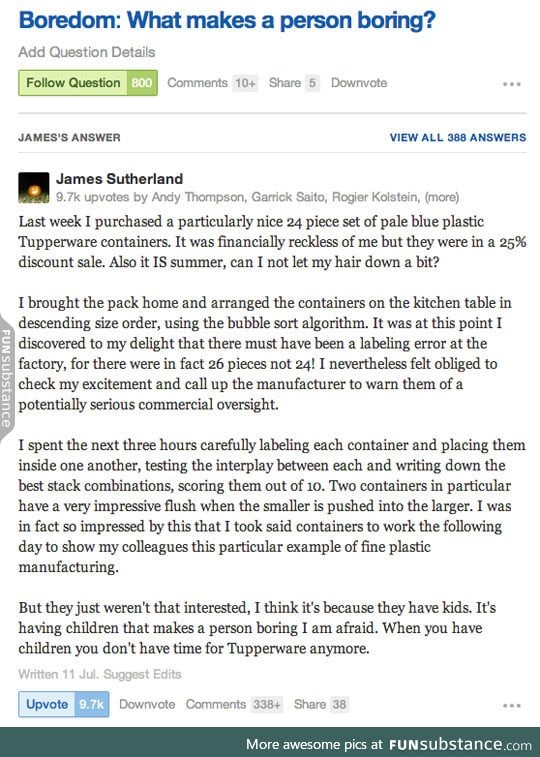Open answer Comments 338+

pyautogui.click(x=234, y=704)
